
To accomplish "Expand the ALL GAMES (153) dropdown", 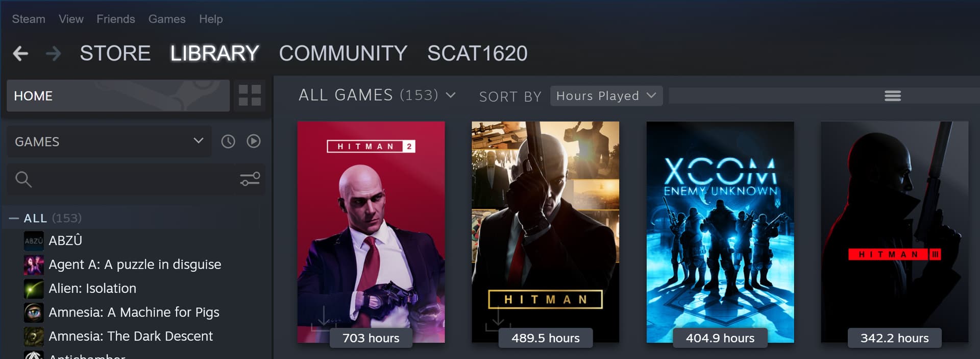I will pos(377,95).
